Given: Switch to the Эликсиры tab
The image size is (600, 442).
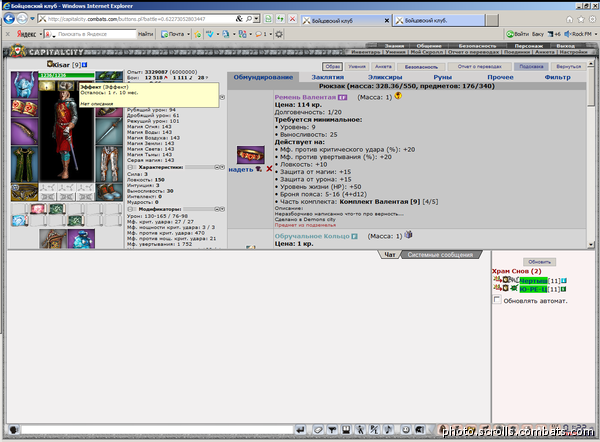Looking at the screenshot, I should (x=385, y=77).
